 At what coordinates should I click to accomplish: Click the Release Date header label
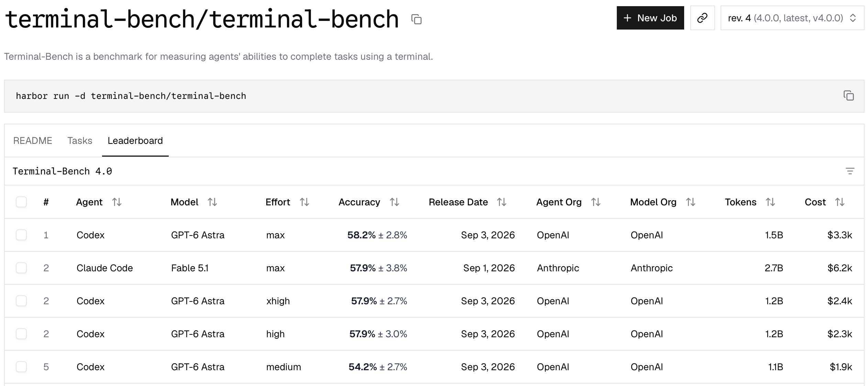pyautogui.click(x=458, y=202)
